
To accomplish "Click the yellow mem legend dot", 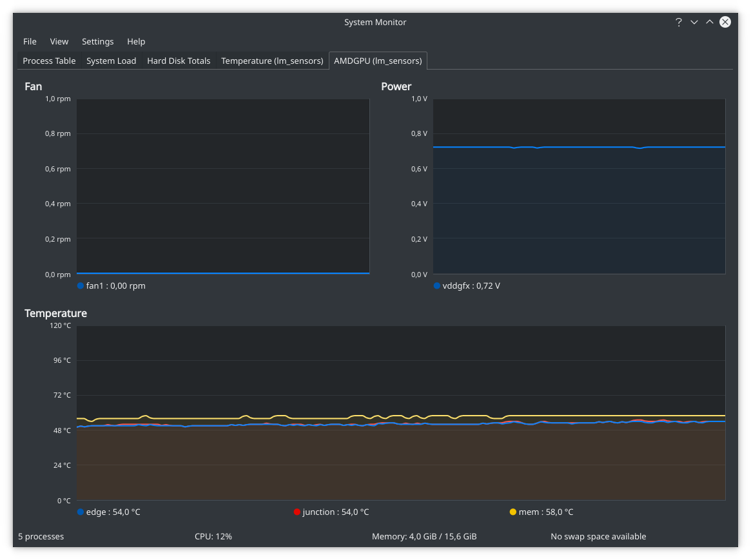I will [513, 512].
